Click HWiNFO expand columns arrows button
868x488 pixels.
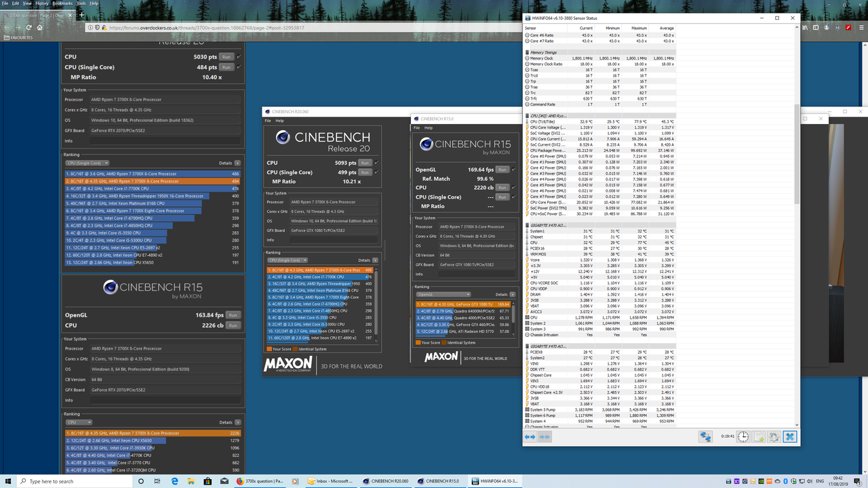[x=530, y=437]
